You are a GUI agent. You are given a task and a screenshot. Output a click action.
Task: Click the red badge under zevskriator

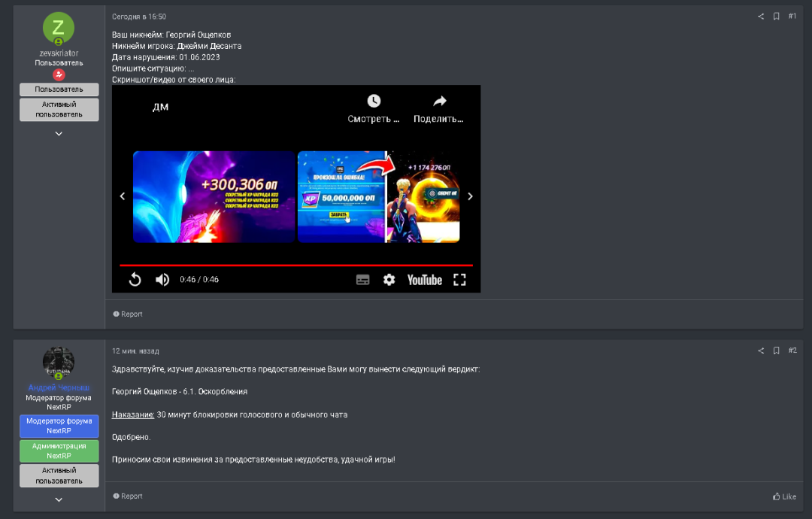click(59, 74)
